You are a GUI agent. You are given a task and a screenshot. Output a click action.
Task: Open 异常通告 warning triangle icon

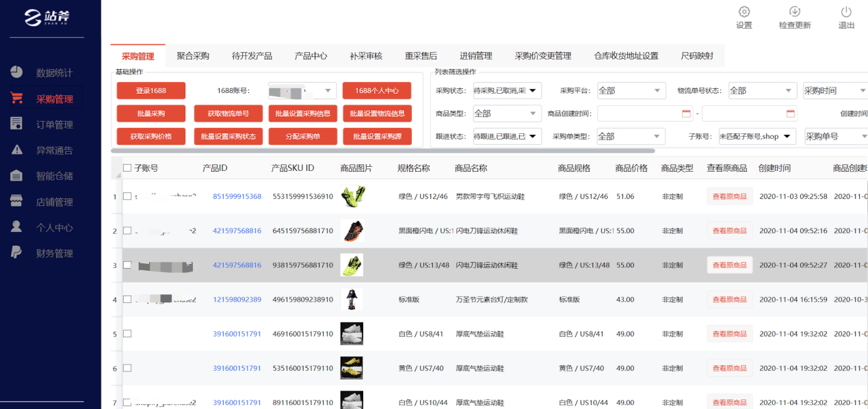click(16, 150)
